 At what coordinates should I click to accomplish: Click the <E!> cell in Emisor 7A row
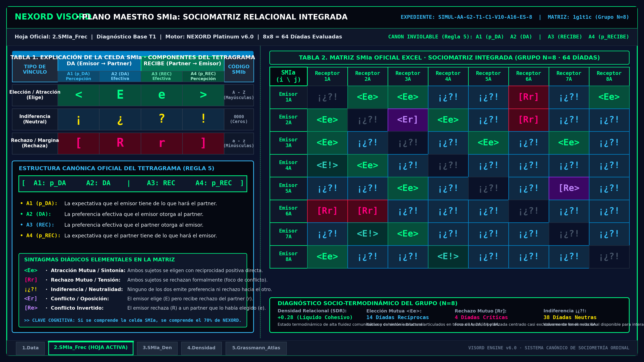(x=367, y=234)
